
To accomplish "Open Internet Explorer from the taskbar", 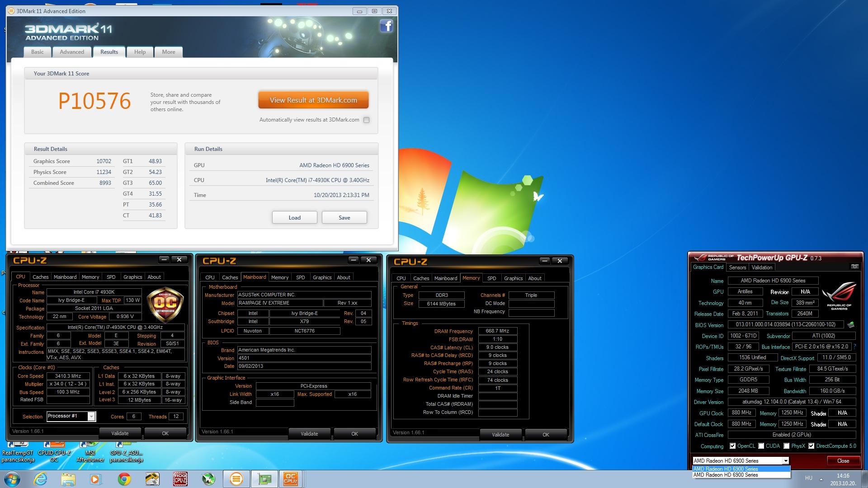I will pos(40,479).
